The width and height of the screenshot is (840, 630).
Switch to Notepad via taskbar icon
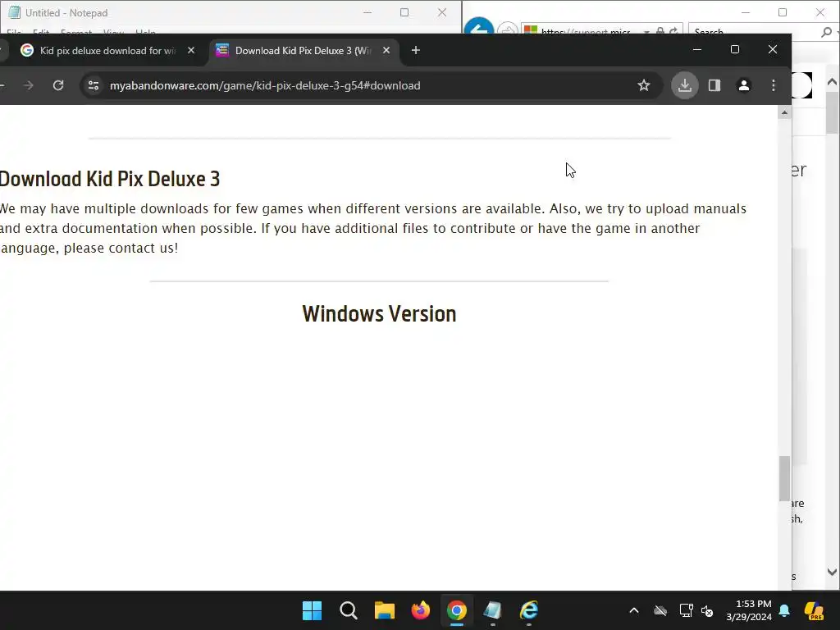point(492,610)
